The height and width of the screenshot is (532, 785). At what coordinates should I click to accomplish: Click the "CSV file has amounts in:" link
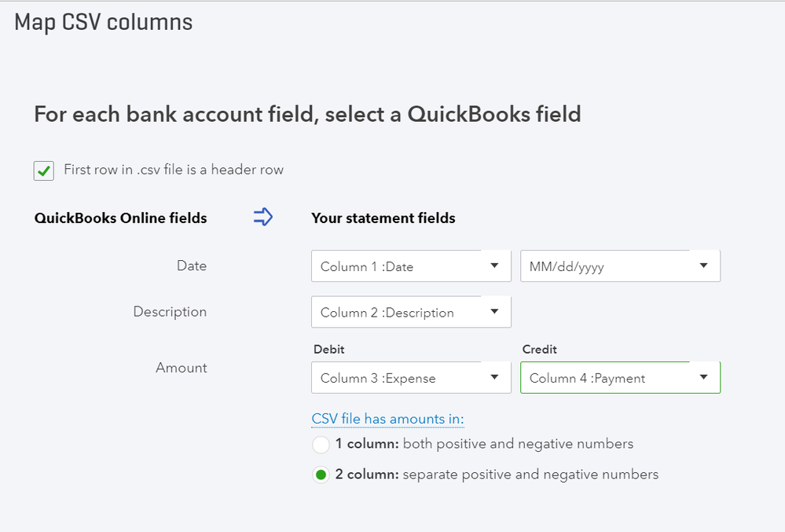[387, 419]
